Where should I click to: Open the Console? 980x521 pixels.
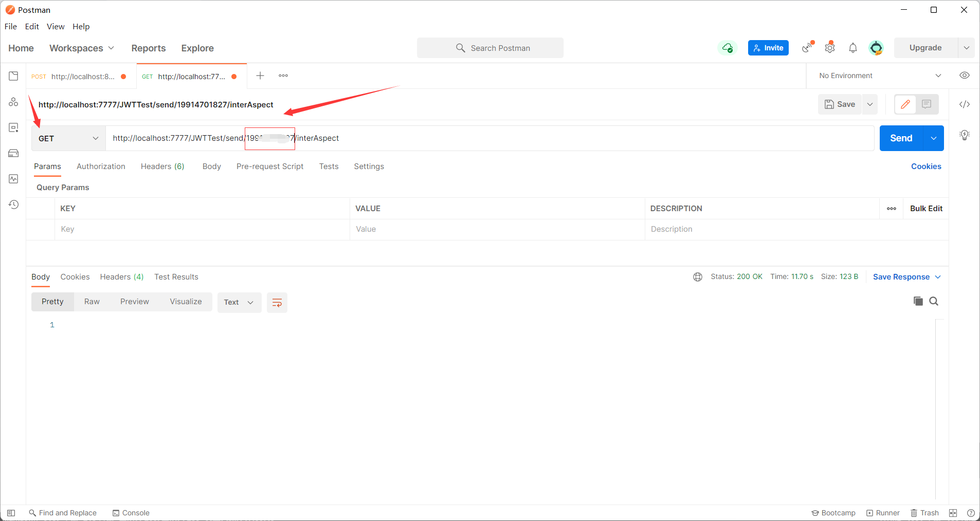131,513
